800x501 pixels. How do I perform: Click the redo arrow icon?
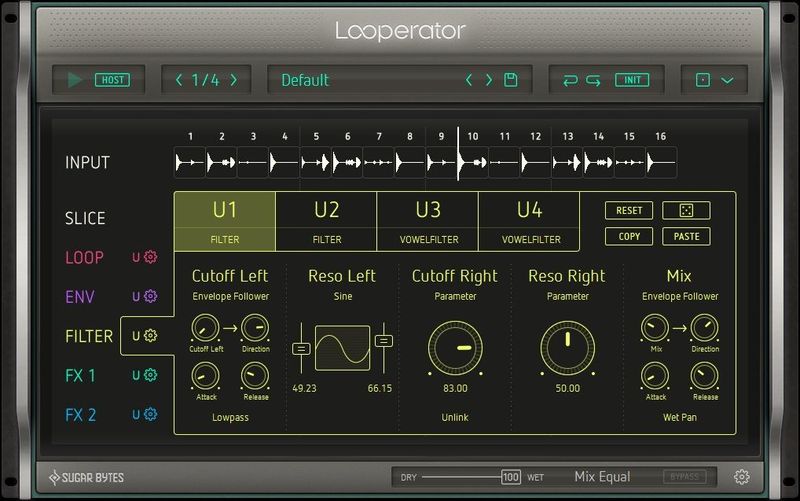point(593,80)
